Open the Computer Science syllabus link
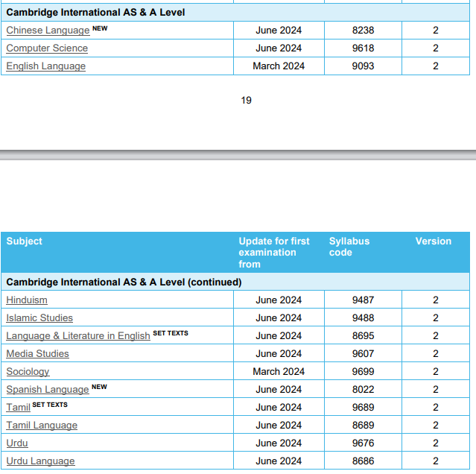 coord(47,48)
